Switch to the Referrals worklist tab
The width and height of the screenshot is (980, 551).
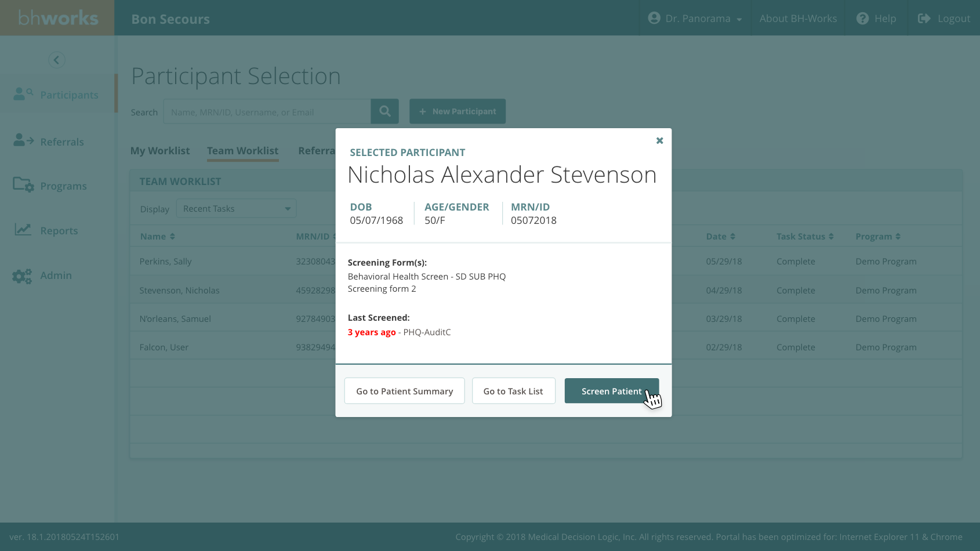317,151
